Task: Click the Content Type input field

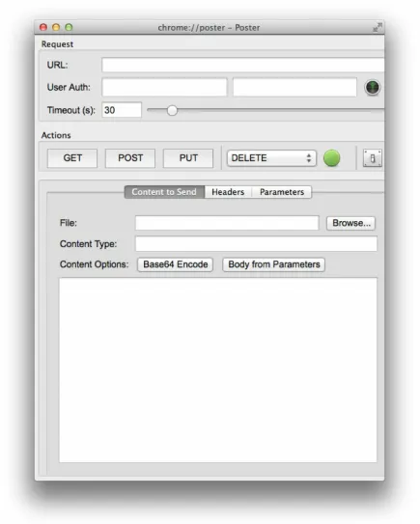Action: point(256,243)
